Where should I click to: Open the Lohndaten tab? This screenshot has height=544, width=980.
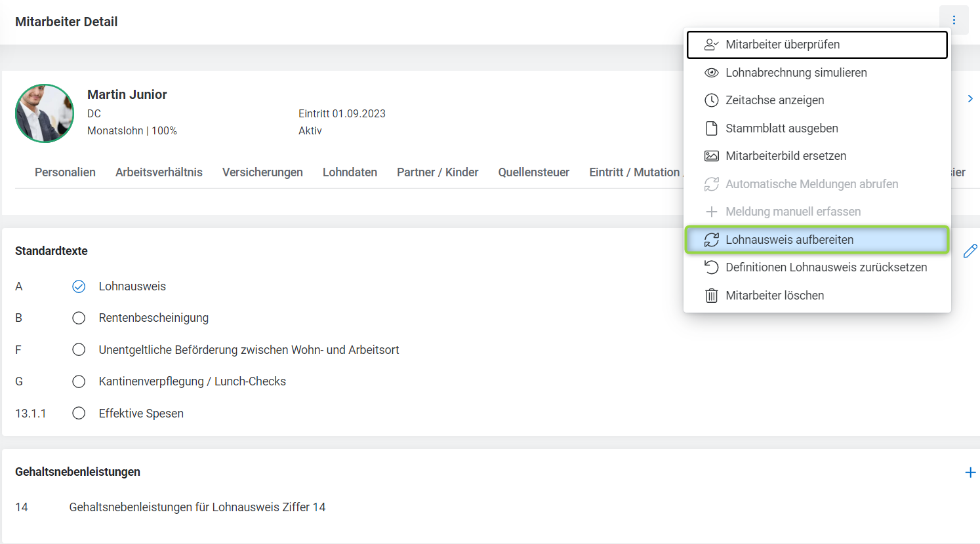pos(350,172)
